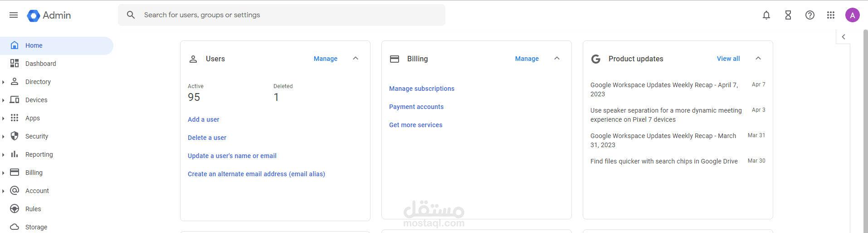The height and width of the screenshot is (233, 868).
Task: Open Dashboard from the sidebar
Action: [40, 64]
